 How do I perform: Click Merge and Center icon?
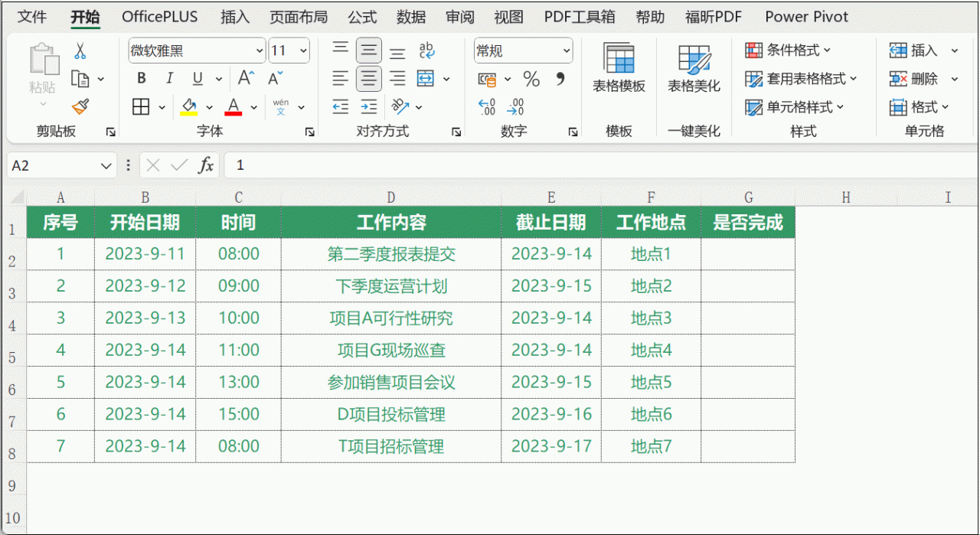click(x=426, y=78)
